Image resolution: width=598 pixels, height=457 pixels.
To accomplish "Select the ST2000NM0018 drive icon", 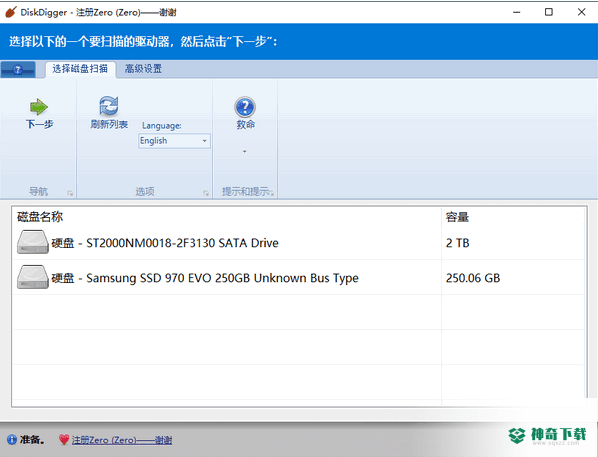I will 32,242.
